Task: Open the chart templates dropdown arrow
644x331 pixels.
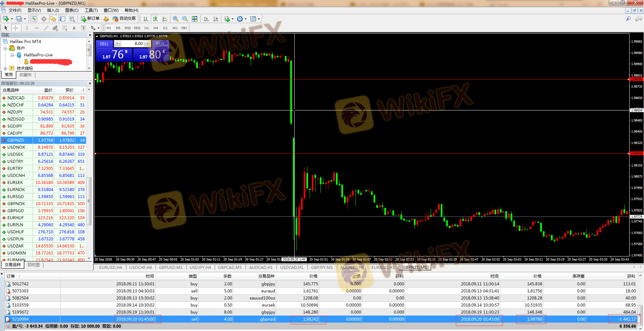Action: coord(259,19)
